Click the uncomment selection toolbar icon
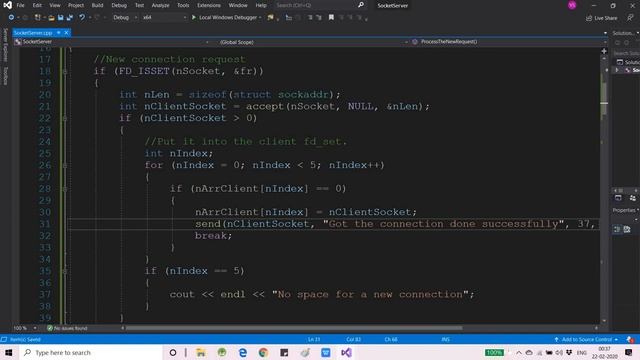 (x=319, y=18)
